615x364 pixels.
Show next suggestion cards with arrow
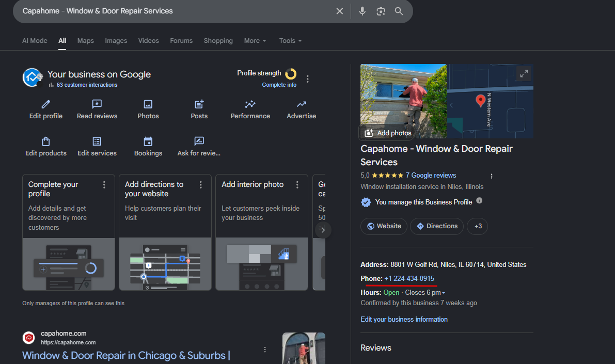[x=323, y=230]
